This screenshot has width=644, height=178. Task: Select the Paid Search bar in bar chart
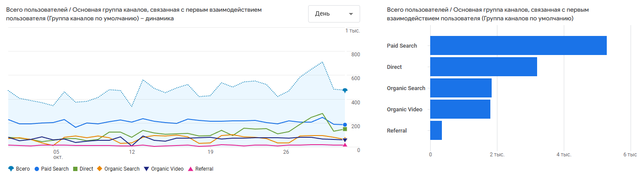(x=518, y=45)
